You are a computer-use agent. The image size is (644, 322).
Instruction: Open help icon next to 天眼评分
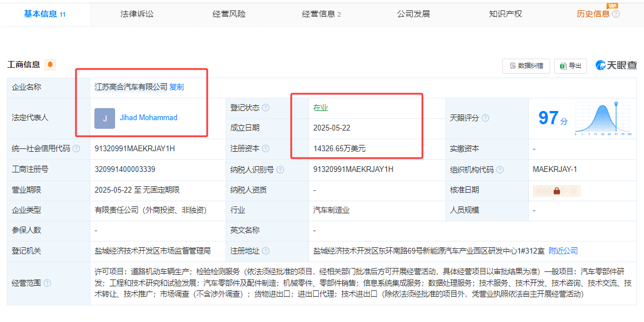click(x=486, y=118)
